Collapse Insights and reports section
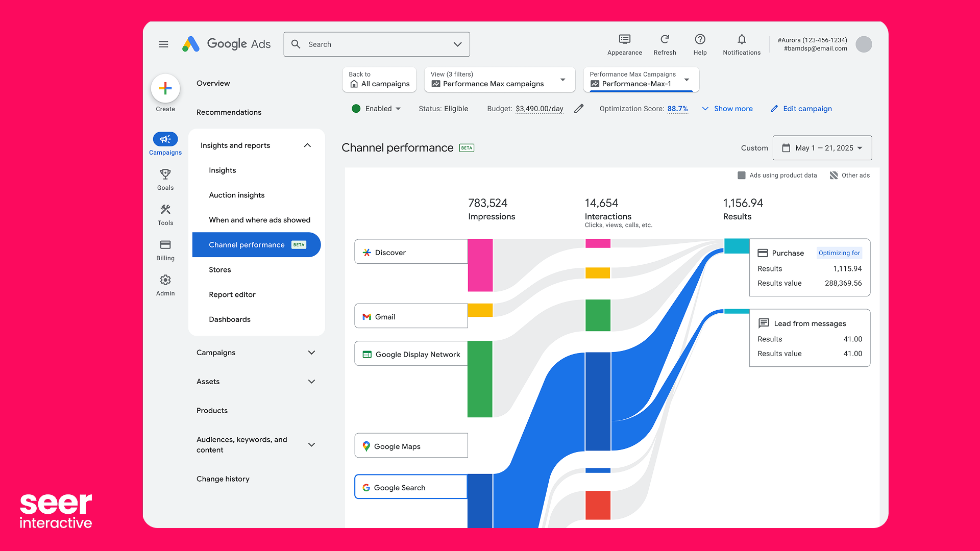 (307, 145)
